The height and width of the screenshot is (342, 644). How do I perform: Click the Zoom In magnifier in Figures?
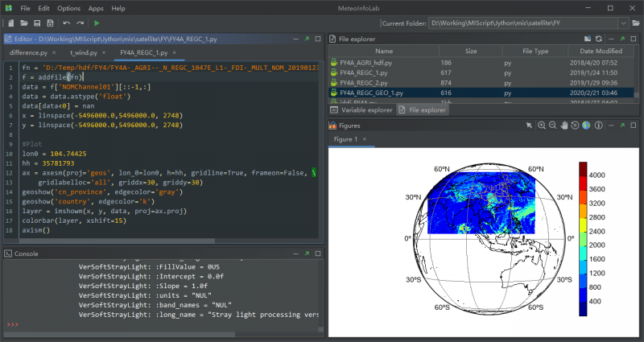click(x=542, y=126)
